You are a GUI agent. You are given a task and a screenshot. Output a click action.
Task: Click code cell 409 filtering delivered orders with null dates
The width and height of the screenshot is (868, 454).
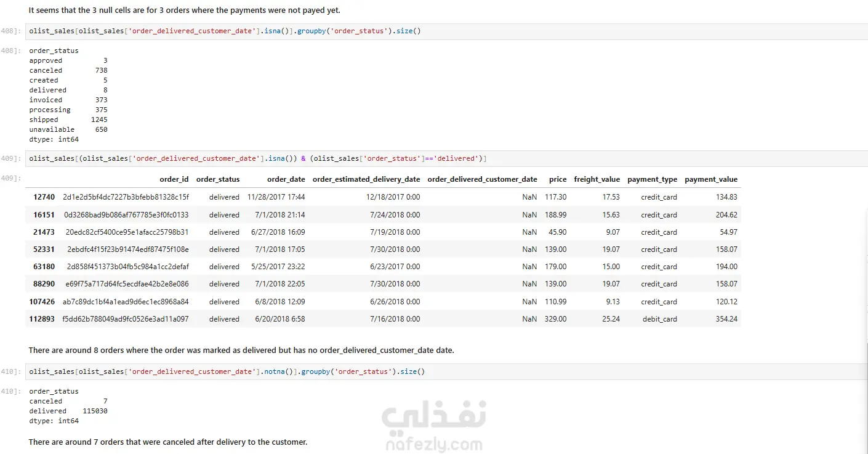(x=446, y=158)
